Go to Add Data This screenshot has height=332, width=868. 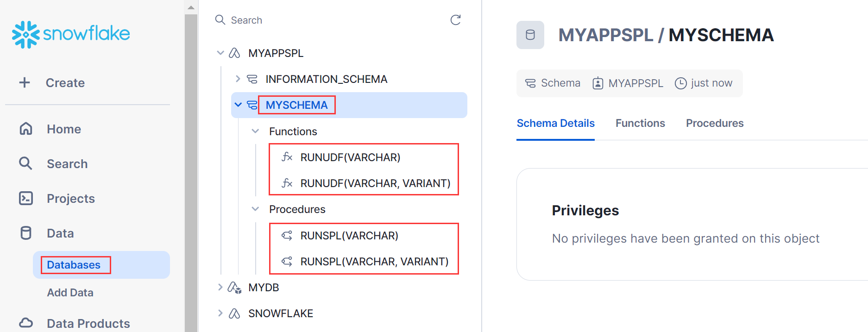pos(70,293)
